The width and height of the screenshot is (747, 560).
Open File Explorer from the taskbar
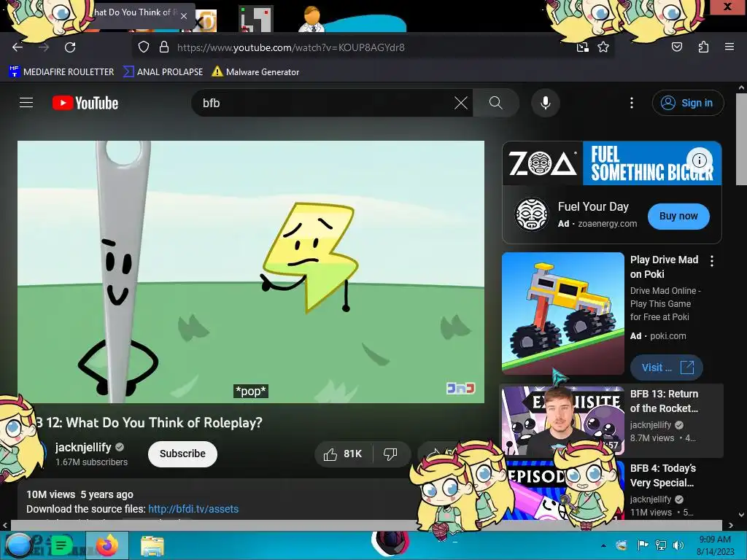(x=152, y=545)
